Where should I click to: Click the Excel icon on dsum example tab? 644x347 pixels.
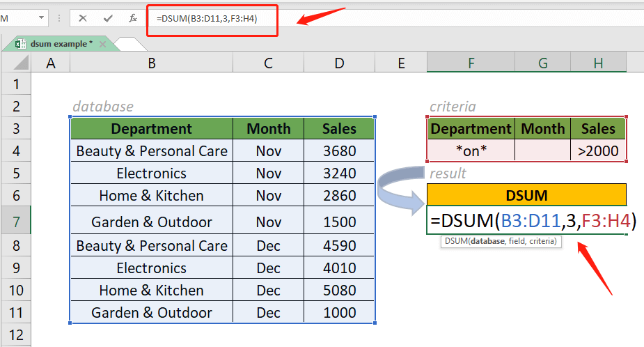20,45
